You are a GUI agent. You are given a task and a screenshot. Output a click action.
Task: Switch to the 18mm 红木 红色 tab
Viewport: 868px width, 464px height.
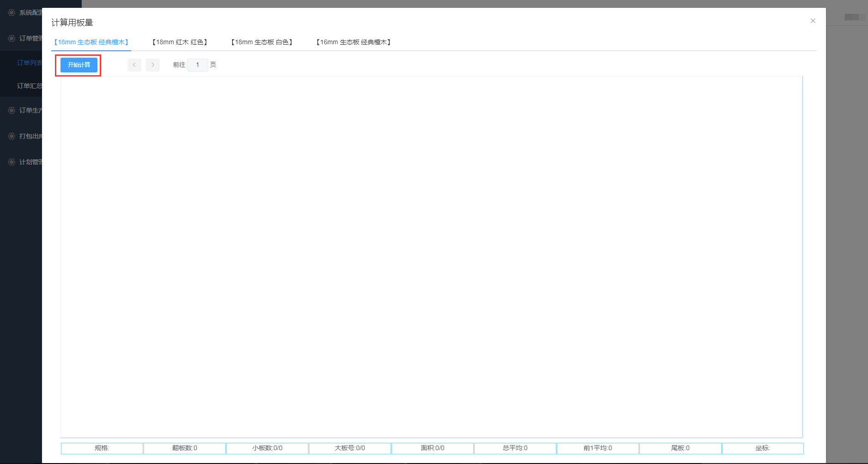pos(180,42)
